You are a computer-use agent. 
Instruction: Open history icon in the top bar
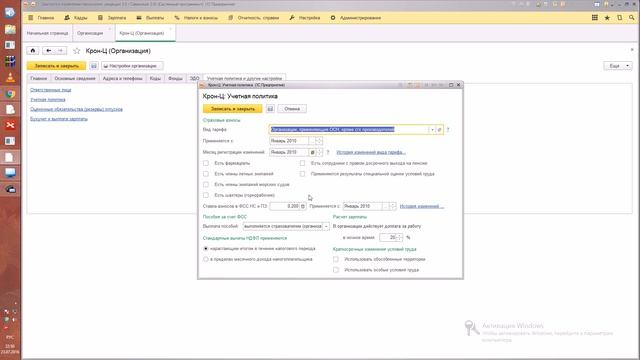pyautogui.click(x=620, y=18)
